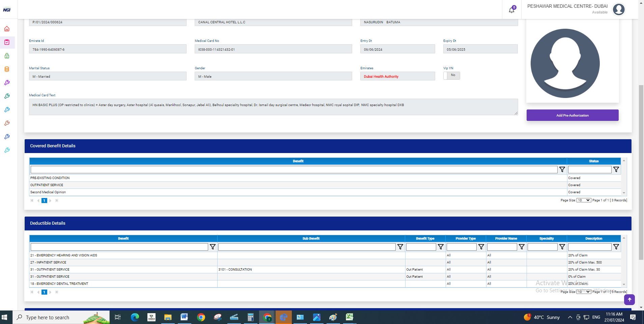Click filter icon for Covered Benefit column
Image resolution: width=644 pixels, height=324 pixels.
click(562, 170)
